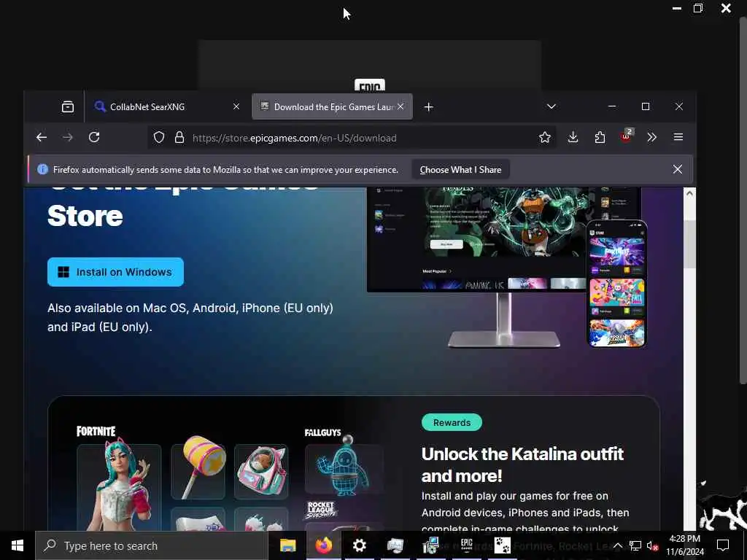Image resolution: width=747 pixels, height=560 pixels.
Task: Click the Type here to search box
Action: (x=152, y=545)
